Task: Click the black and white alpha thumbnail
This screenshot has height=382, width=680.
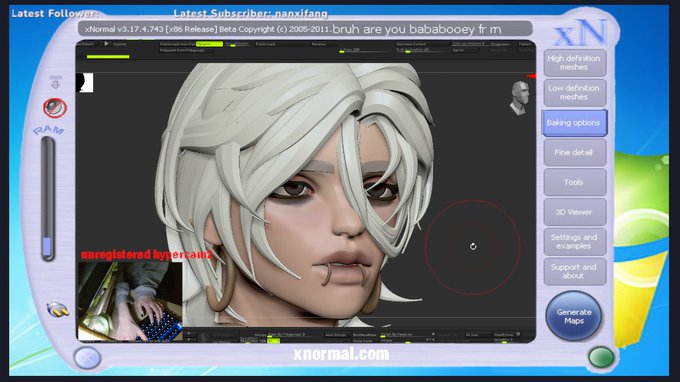Action: click(85, 82)
